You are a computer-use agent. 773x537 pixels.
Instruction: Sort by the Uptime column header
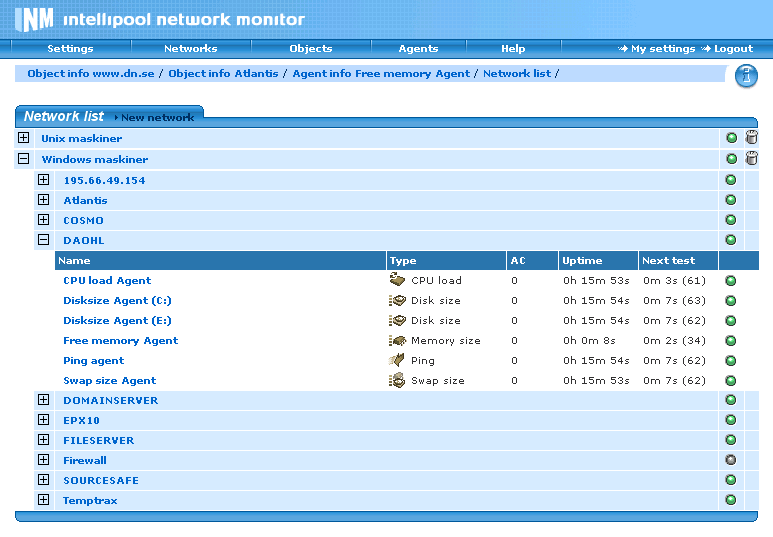(x=582, y=261)
